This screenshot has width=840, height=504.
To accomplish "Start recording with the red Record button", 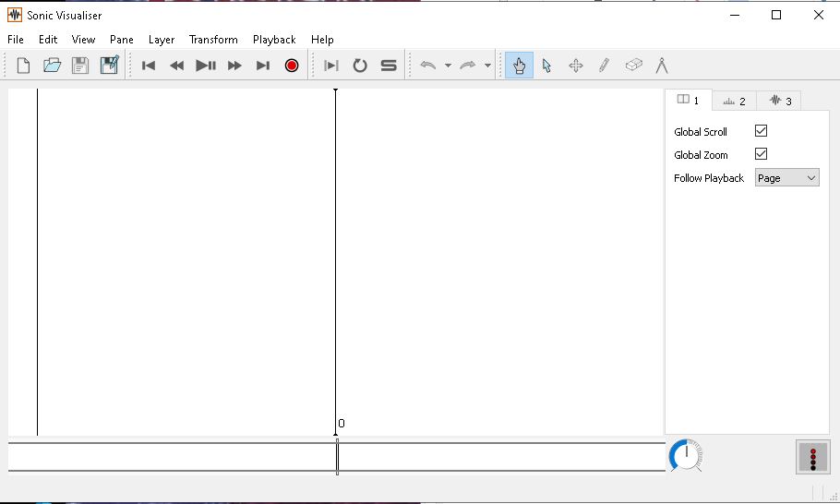I will pyautogui.click(x=292, y=66).
